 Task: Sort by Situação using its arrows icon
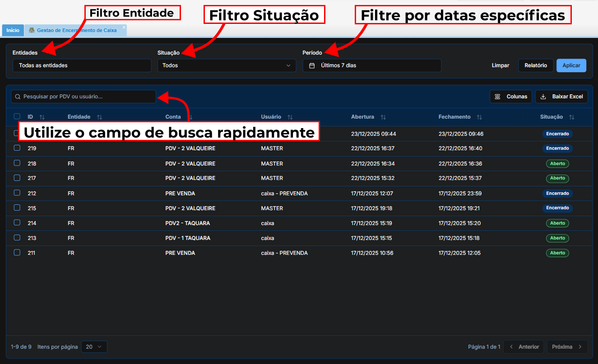click(571, 117)
